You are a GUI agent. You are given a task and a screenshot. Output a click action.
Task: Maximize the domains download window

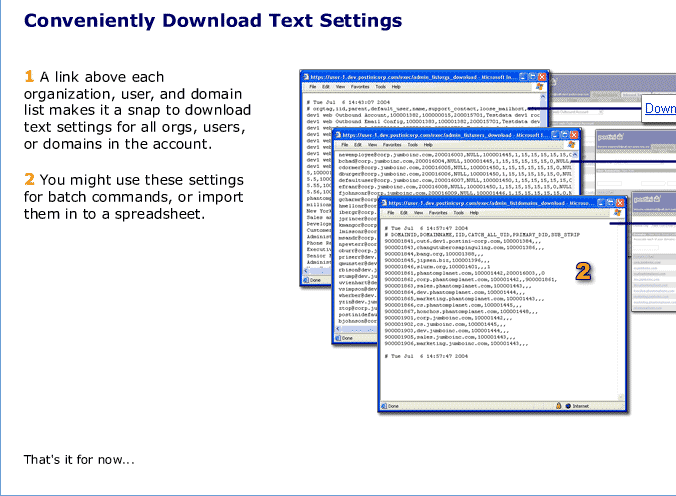pyautogui.click(x=610, y=203)
